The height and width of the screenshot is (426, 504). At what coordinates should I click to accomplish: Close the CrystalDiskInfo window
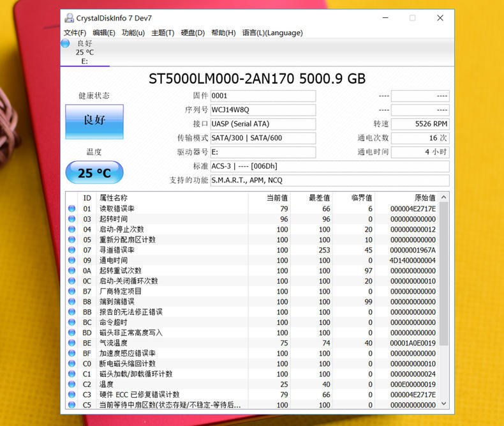tap(440, 18)
